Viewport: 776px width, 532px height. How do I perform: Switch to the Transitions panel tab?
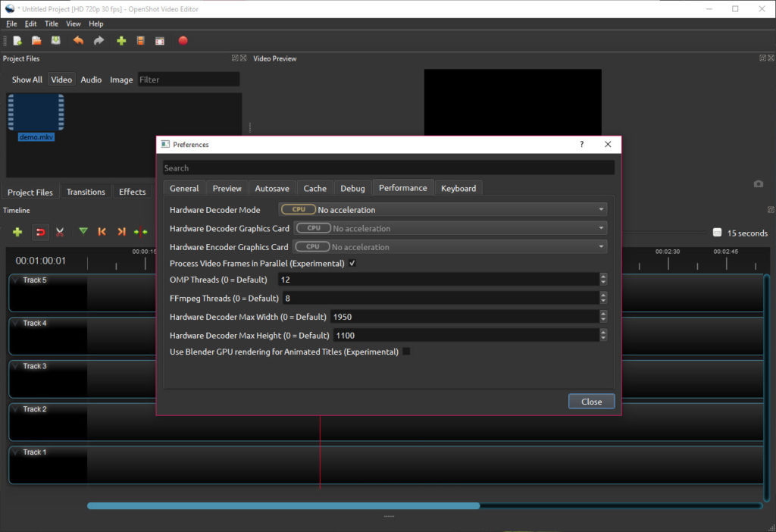tap(86, 192)
